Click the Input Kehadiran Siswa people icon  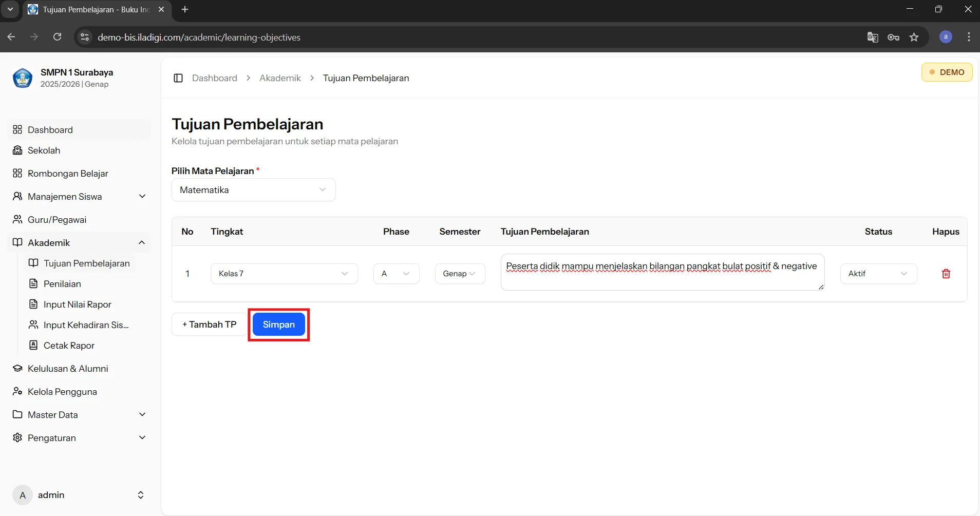33,324
